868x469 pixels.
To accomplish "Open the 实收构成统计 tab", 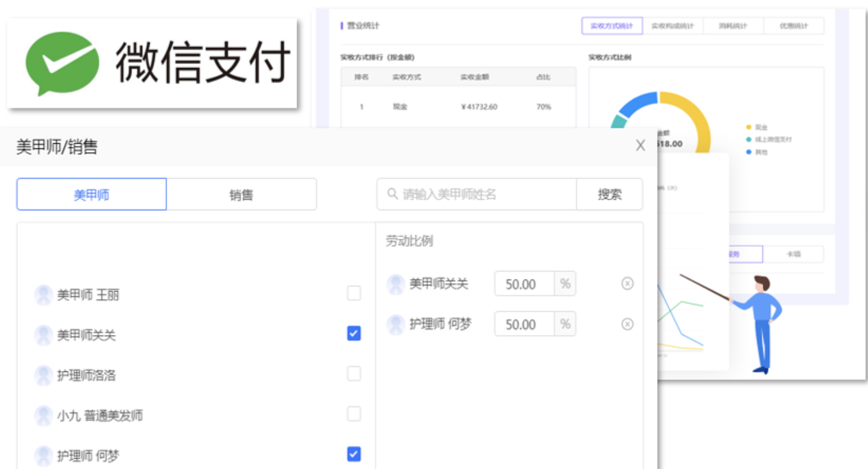I will (673, 26).
